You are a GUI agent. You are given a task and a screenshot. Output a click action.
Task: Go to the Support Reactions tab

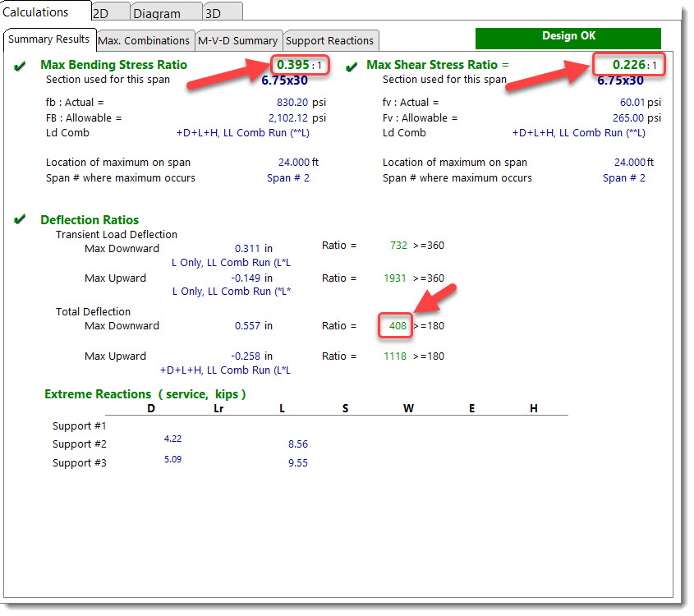[x=330, y=40]
